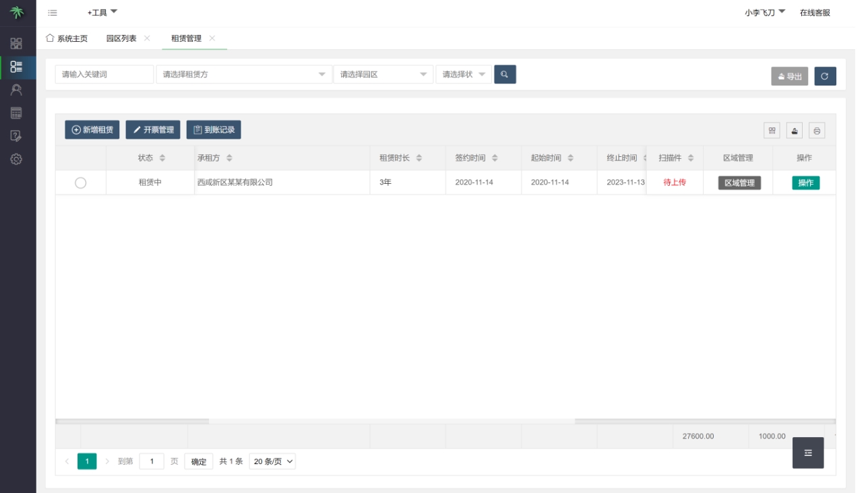Open the user profile sidebar icon
868x493 pixels.
16,90
